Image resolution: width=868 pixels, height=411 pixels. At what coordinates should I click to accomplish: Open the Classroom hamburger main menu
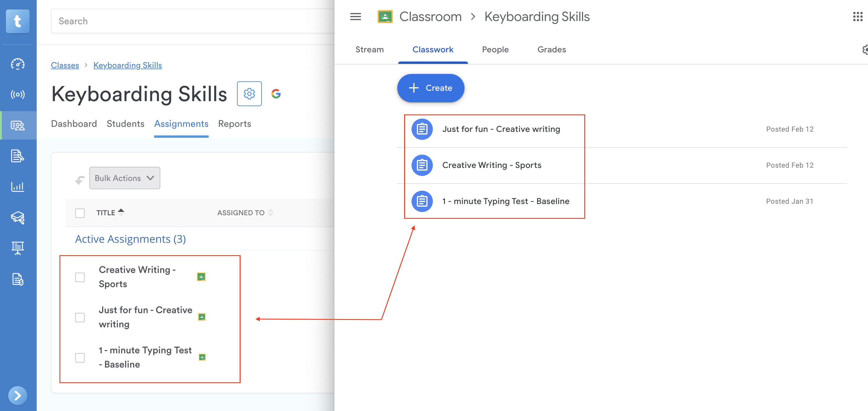[x=356, y=17]
